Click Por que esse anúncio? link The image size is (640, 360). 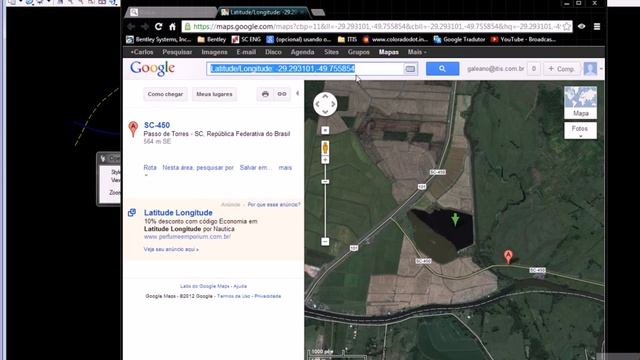pyautogui.click(x=274, y=204)
